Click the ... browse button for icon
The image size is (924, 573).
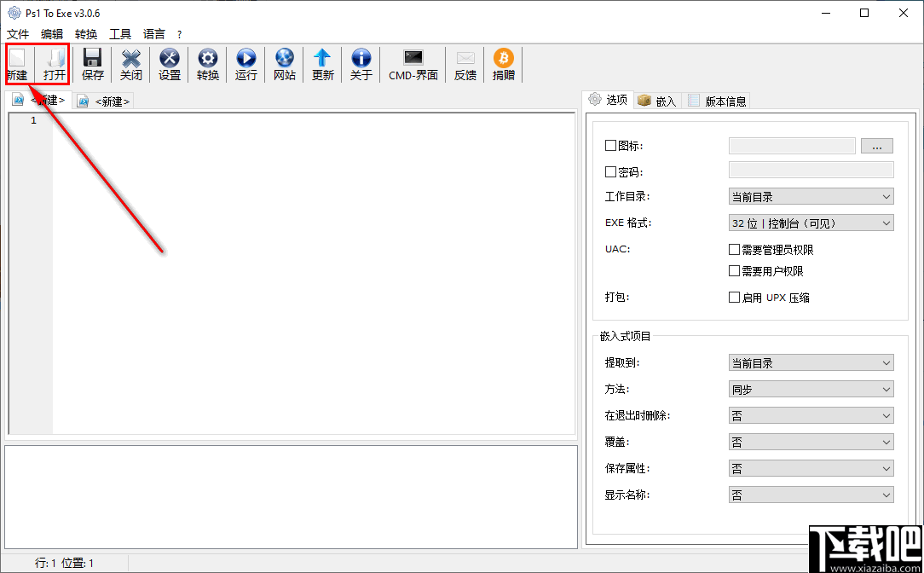pyautogui.click(x=877, y=146)
